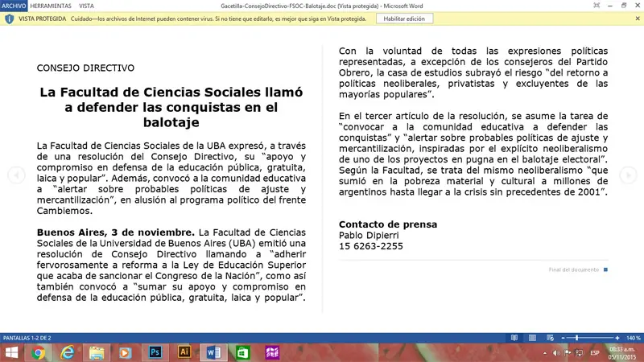Click the zoom slider handle
The image size is (644, 362).
click(x=576, y=338)
